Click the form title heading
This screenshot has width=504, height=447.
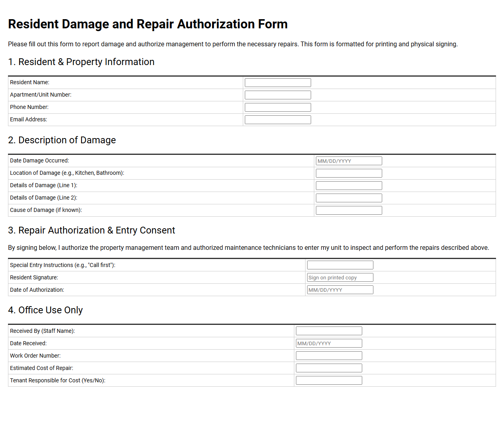[x=148, y=24]
